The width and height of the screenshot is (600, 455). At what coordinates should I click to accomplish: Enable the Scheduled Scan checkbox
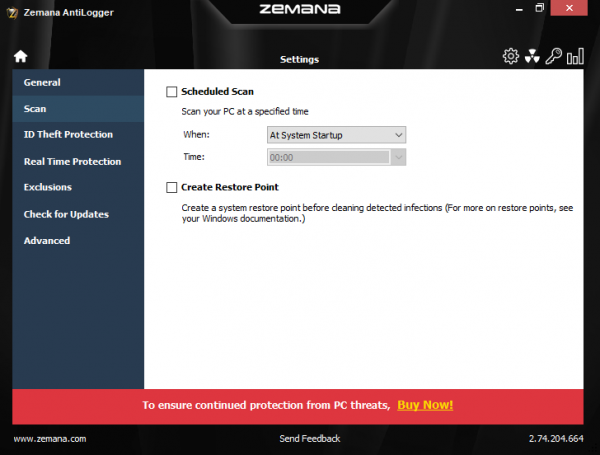click(171, 92)
